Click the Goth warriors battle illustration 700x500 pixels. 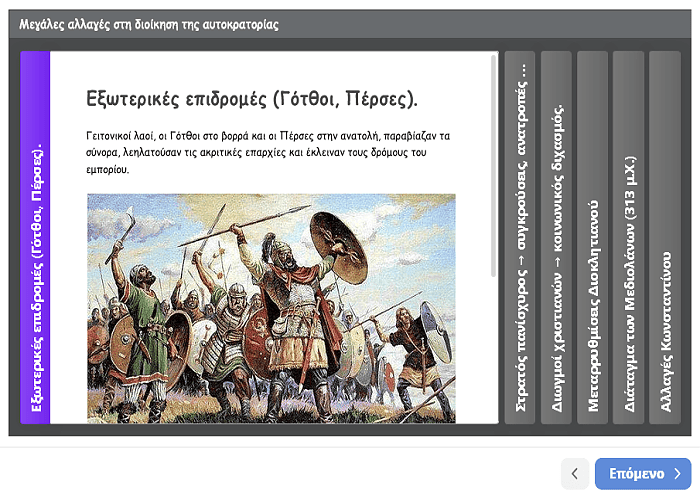point(271,308)
